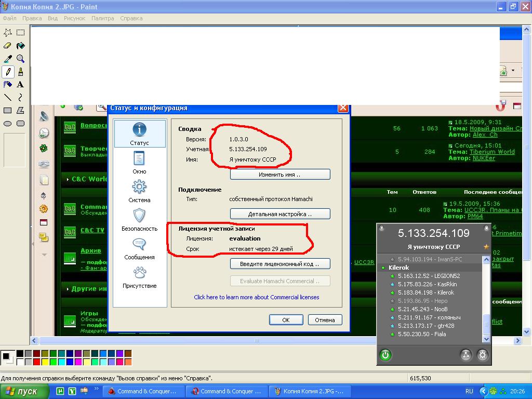Select peer 5.163.12.52 - LEGION52

[429, 276]
